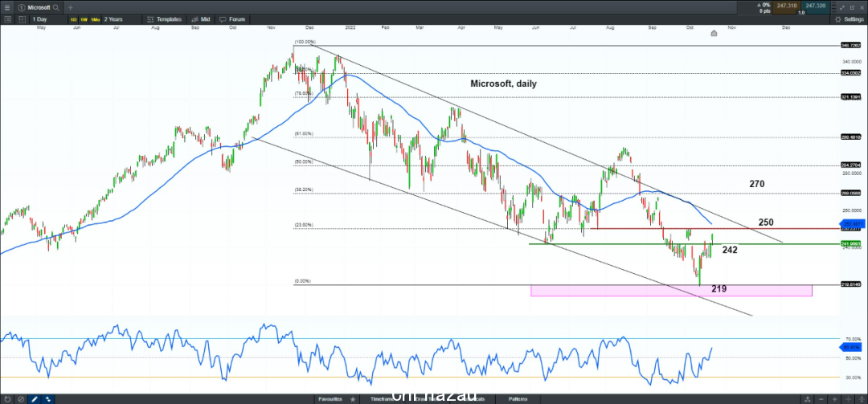Image resolution: width=868 pixels, height=404 pixels.
Task: Click the pink support zone rectangle
Action: pos(671,291)
